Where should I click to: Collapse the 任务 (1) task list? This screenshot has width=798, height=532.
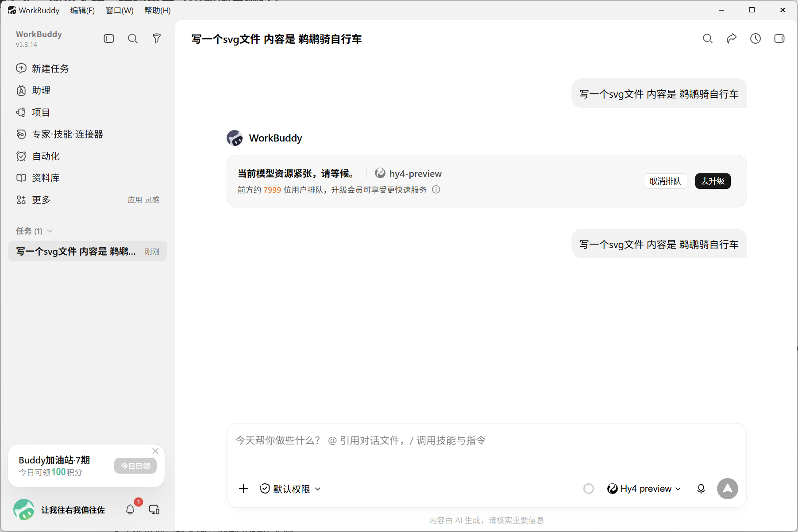pos(35,231)
